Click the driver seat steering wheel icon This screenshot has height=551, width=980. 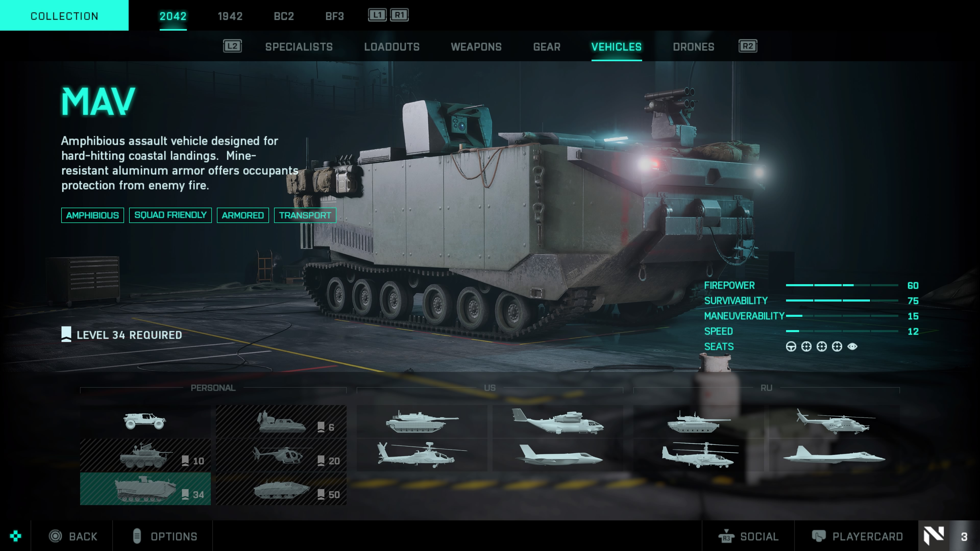coord(791,346)
